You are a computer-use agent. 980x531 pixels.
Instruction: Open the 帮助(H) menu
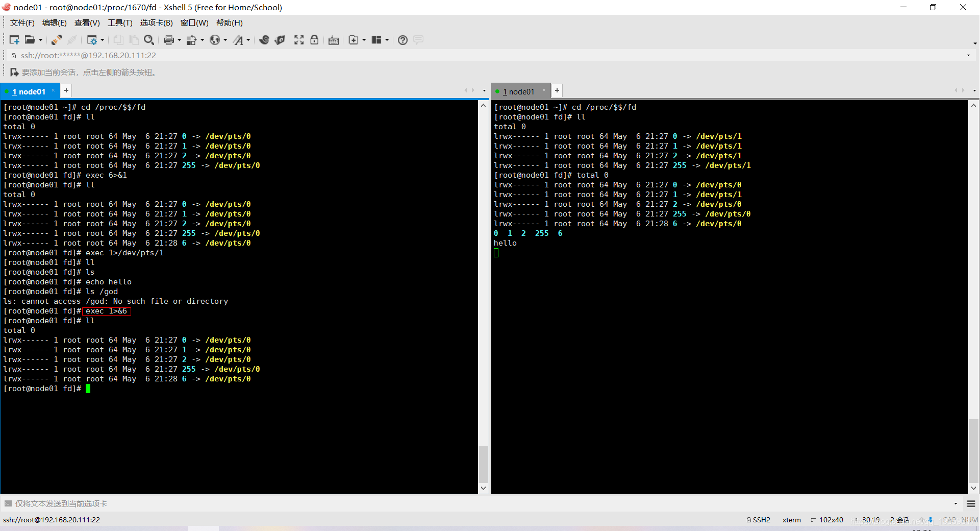(229, 23)
